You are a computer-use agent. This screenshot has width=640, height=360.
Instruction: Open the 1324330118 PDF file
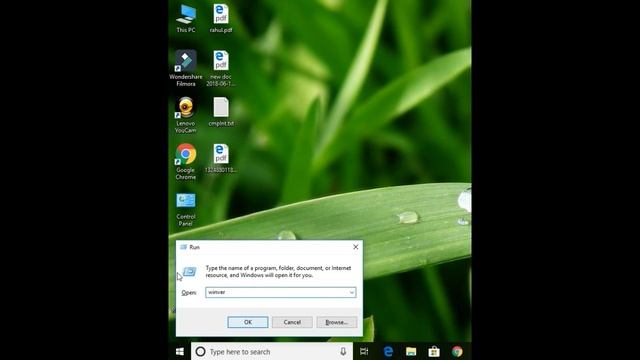click(221, 159)
